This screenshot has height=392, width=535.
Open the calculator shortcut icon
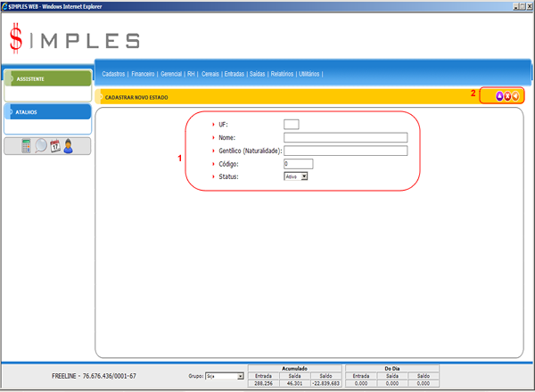point(27,146)
